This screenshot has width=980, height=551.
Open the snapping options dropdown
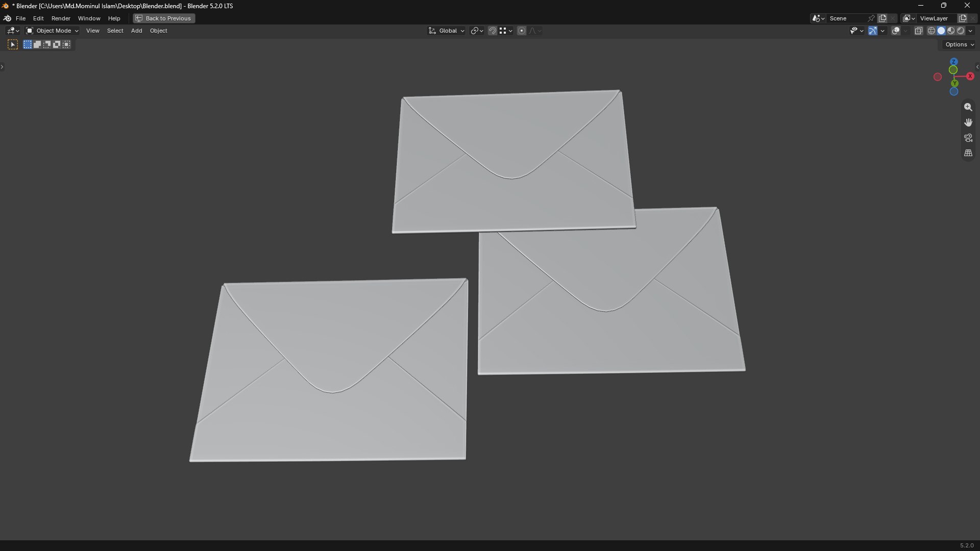(x=506, y=31)
